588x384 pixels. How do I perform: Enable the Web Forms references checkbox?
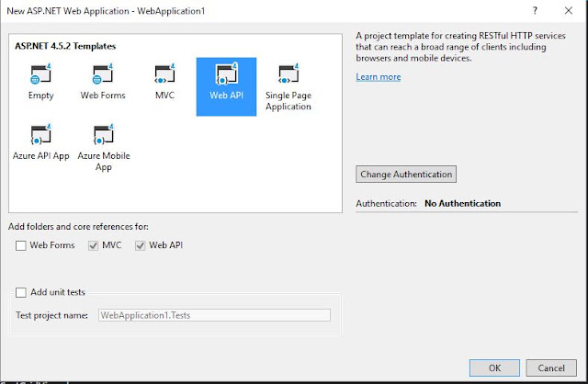[20, 245]
